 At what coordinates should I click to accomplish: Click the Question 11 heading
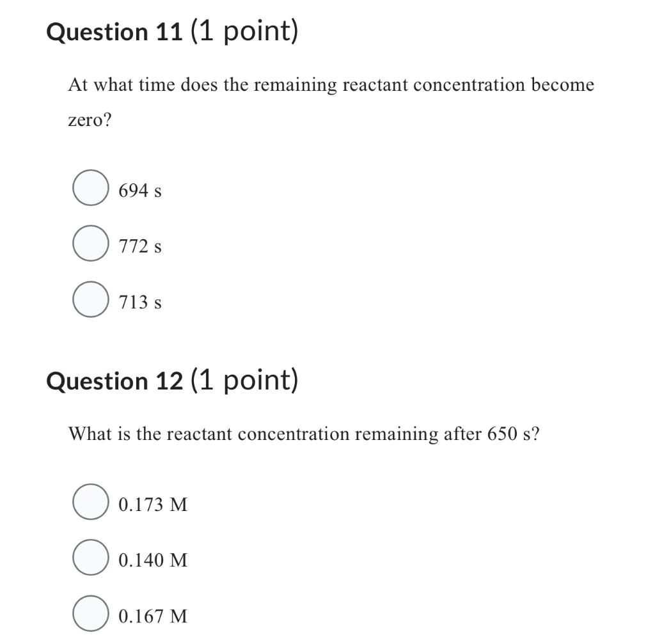click(x=171, y=31)
